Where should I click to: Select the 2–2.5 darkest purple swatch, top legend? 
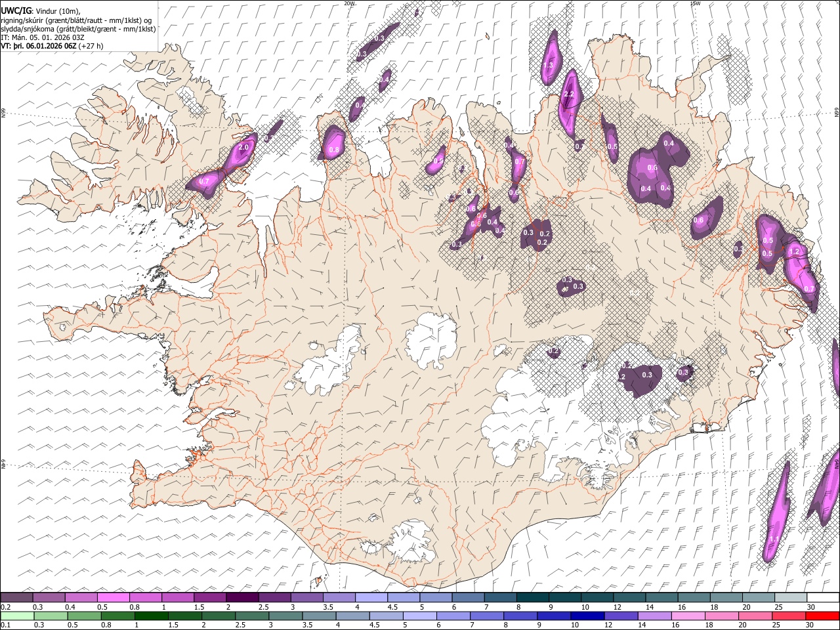[x=242, y=597]
